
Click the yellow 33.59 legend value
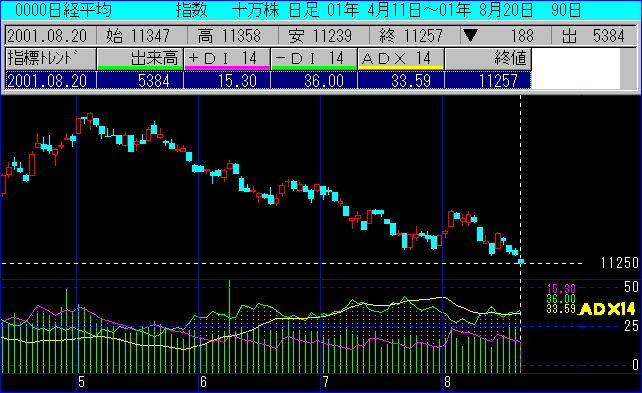561,309
